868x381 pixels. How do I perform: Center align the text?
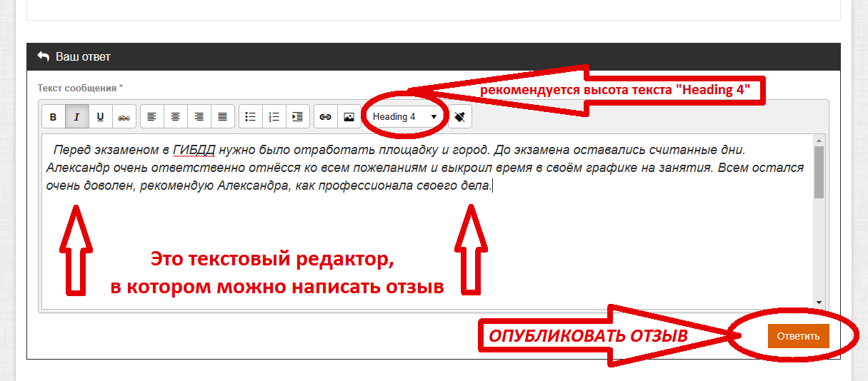click(175, 117)
